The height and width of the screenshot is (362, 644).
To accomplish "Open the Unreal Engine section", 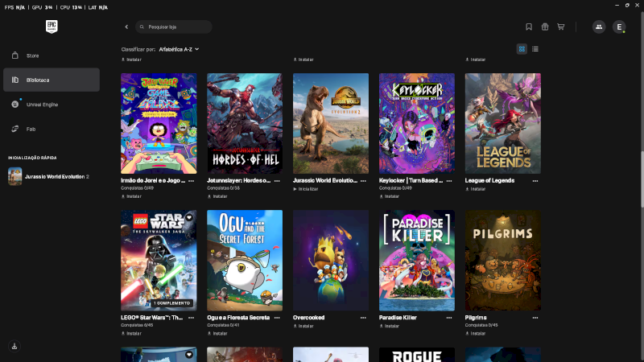I will click(x=52, y=105).
